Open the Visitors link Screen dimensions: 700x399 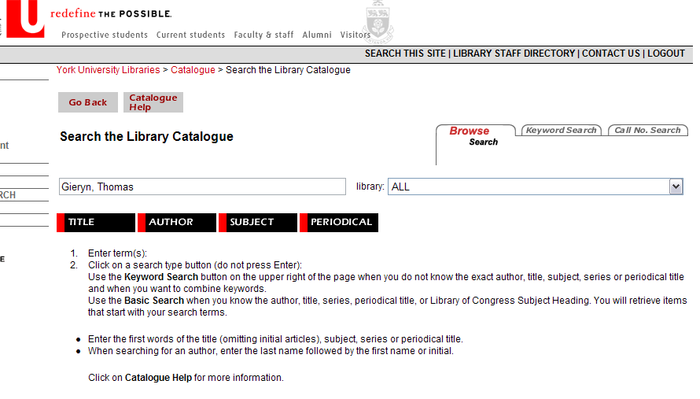pyautogui.click(x=355, y=35)
